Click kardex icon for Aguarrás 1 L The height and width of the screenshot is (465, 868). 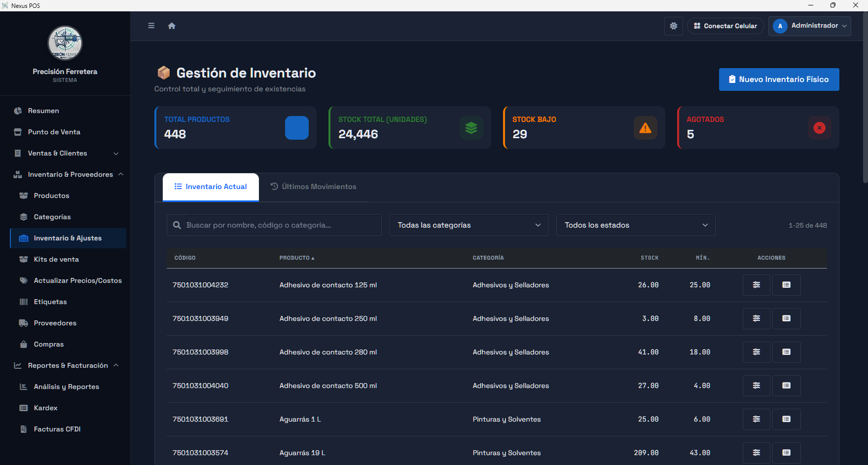click(x=787, y=419)
